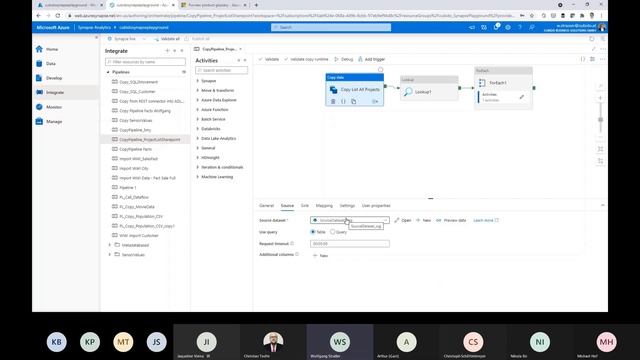Screen dimensions: 640x360
Task: Open the Monitor hub icon
Action: click(39, 107)
